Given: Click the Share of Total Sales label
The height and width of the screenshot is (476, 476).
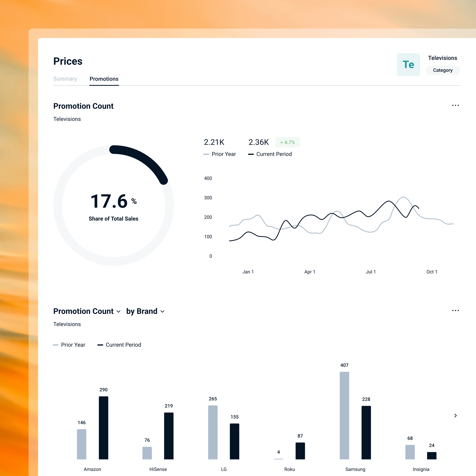Looking at the screenshot, I should (x=114, y=218).
